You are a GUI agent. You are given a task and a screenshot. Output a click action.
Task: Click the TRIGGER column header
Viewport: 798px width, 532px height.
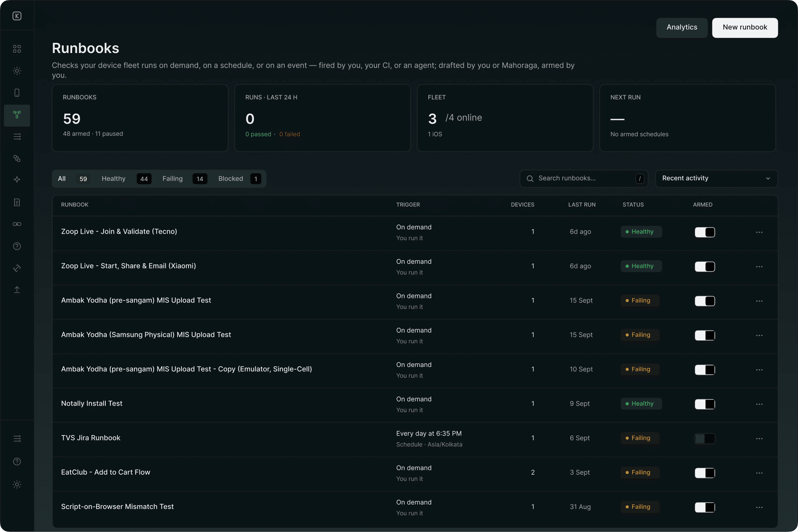[408, 205]
